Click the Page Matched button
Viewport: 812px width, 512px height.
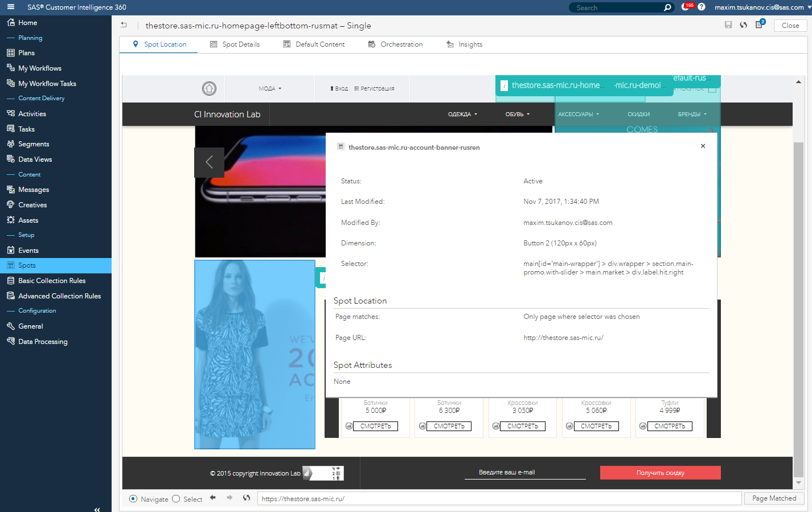(x=774, y=498)
